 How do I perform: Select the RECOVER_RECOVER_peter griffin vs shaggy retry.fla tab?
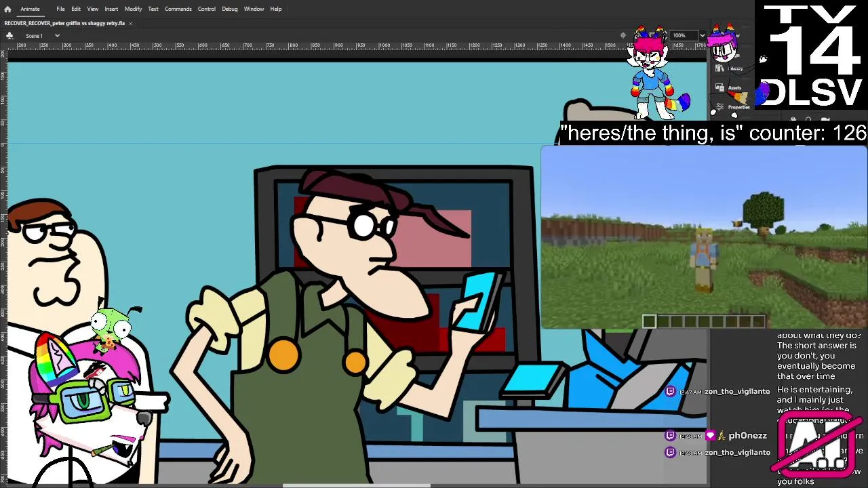pos(64,23)
